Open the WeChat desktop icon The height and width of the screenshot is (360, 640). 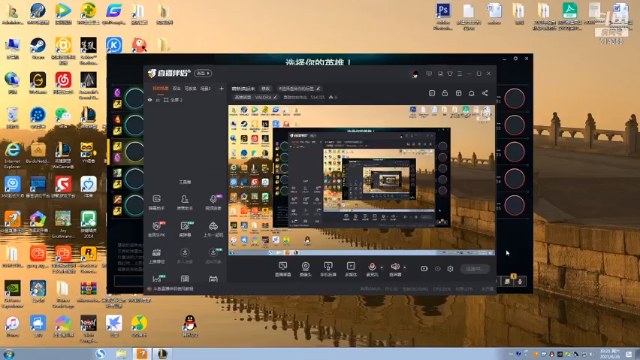63,118
